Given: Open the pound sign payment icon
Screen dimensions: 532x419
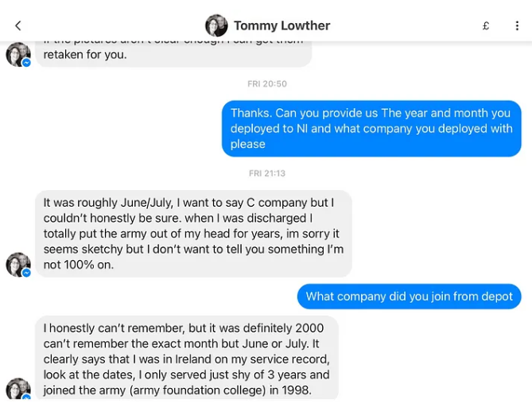Looking at the screenshot, I should click(486, 25).
